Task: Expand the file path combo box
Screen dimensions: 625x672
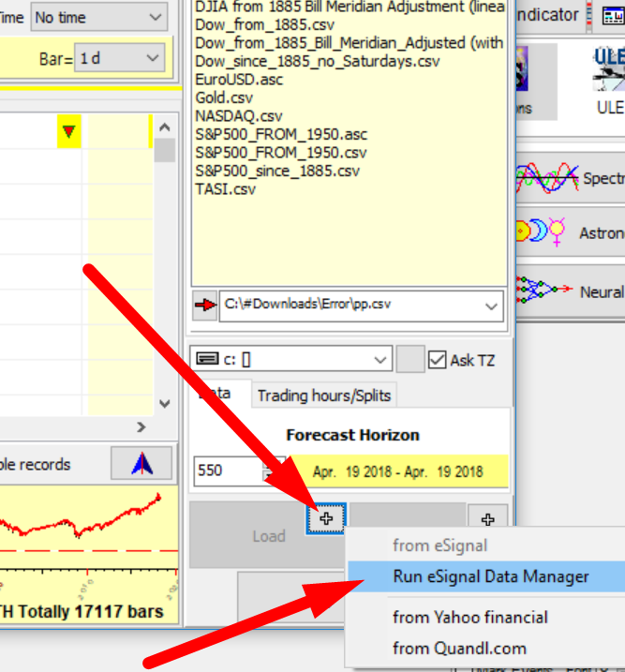Action: coord(492,306)
